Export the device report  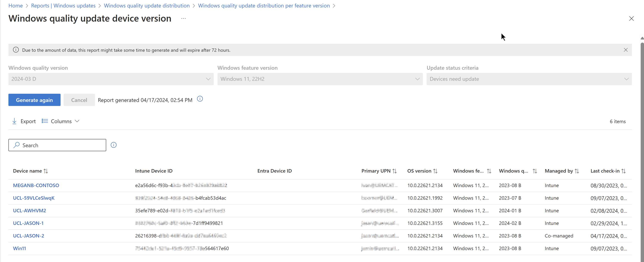(x=24, y=121)
